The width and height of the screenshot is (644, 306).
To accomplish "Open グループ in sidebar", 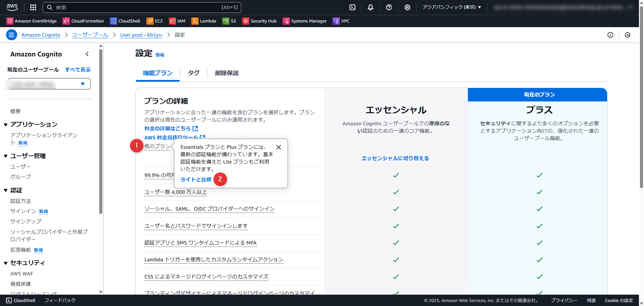I will [20, 177].
